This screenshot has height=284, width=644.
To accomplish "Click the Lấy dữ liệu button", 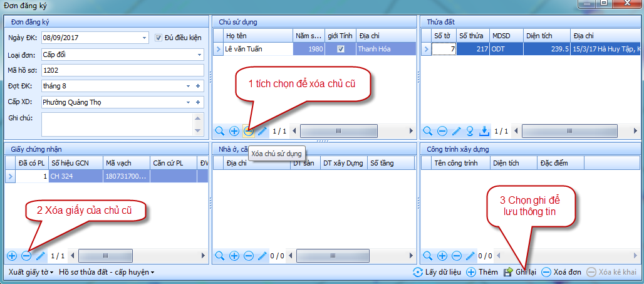I will point(437,272).
